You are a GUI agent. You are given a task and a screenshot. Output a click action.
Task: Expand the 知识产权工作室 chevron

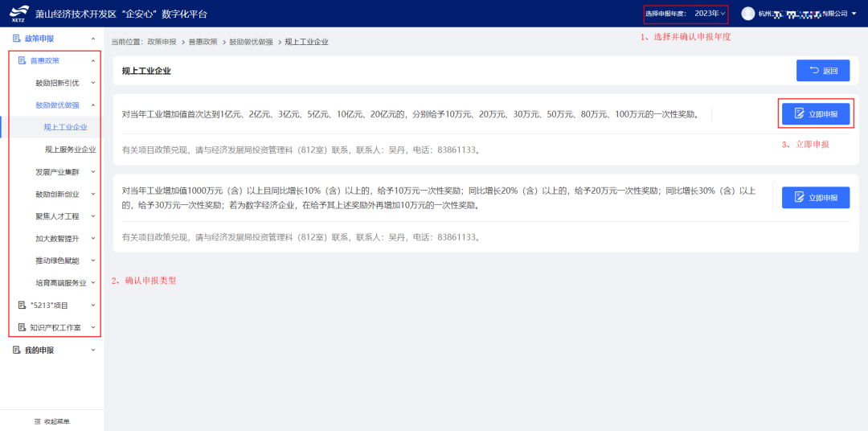pos(93,327)
